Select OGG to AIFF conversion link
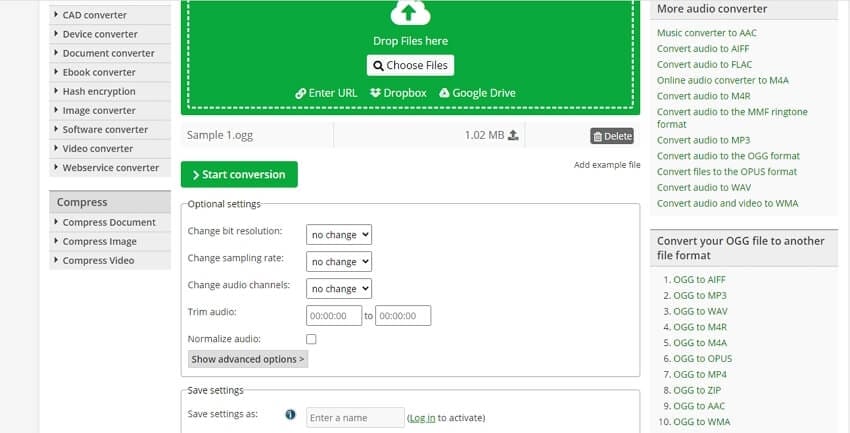The height and width of the screenshot is (433, 850). coord(699,280)
